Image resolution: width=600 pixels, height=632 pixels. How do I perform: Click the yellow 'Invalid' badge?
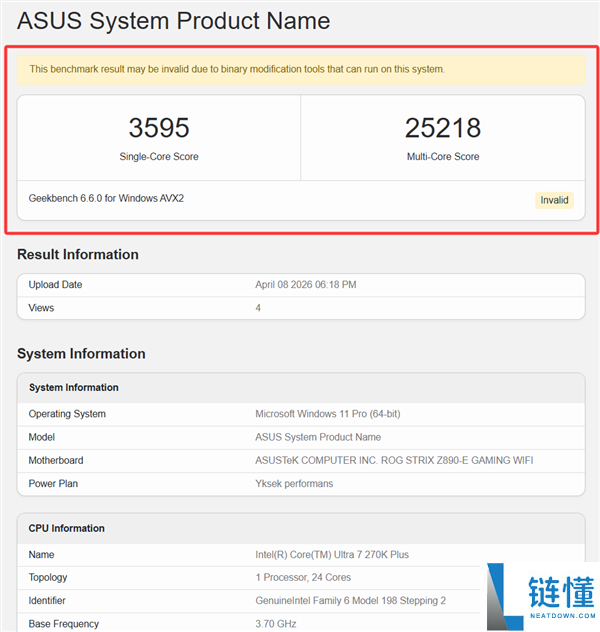554,200
